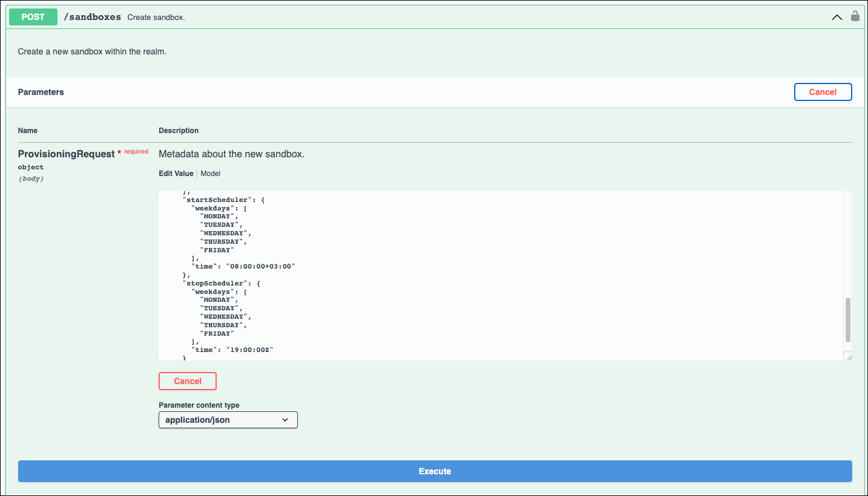Switch to the Model tab

[210, 174]
